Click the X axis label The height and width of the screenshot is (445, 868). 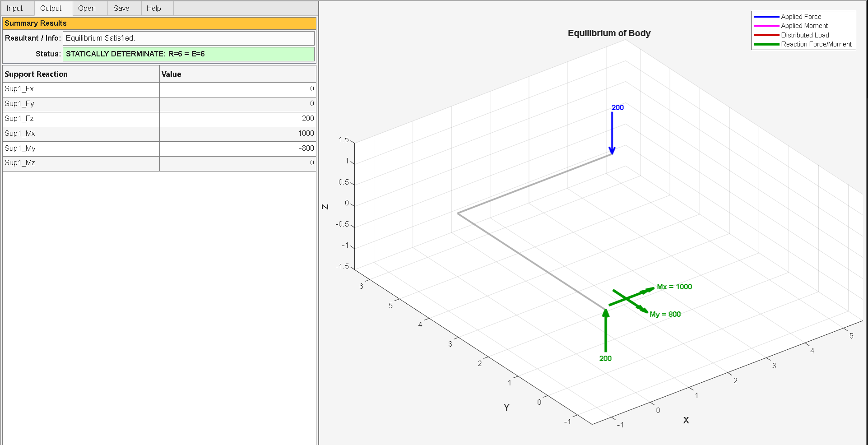[686, 420]
